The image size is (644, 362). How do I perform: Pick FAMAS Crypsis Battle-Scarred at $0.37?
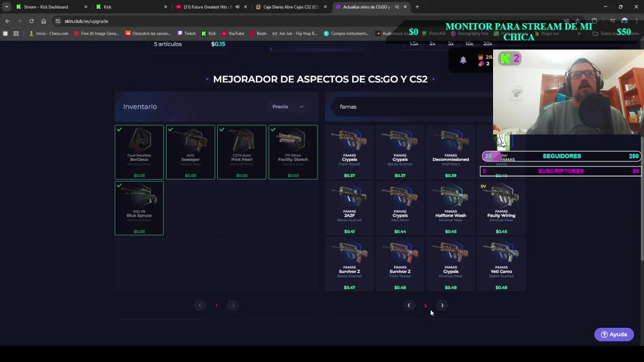(400, 152)
